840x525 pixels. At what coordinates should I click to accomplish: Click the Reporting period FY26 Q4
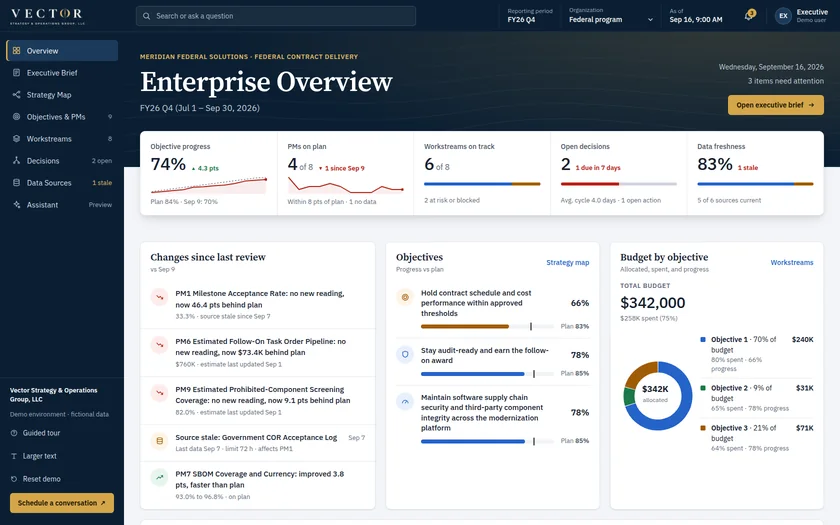[529, 16]
